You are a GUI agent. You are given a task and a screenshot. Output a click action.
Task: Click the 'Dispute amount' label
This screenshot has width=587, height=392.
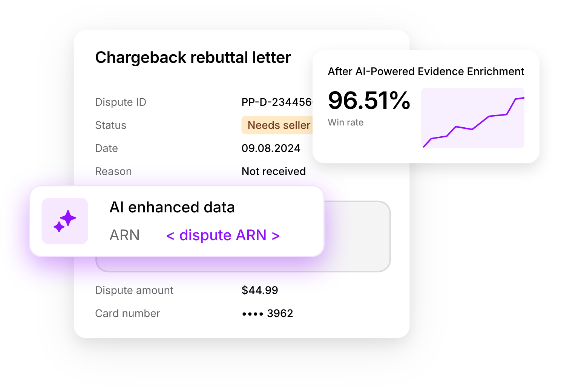click(x=134, y=290)
